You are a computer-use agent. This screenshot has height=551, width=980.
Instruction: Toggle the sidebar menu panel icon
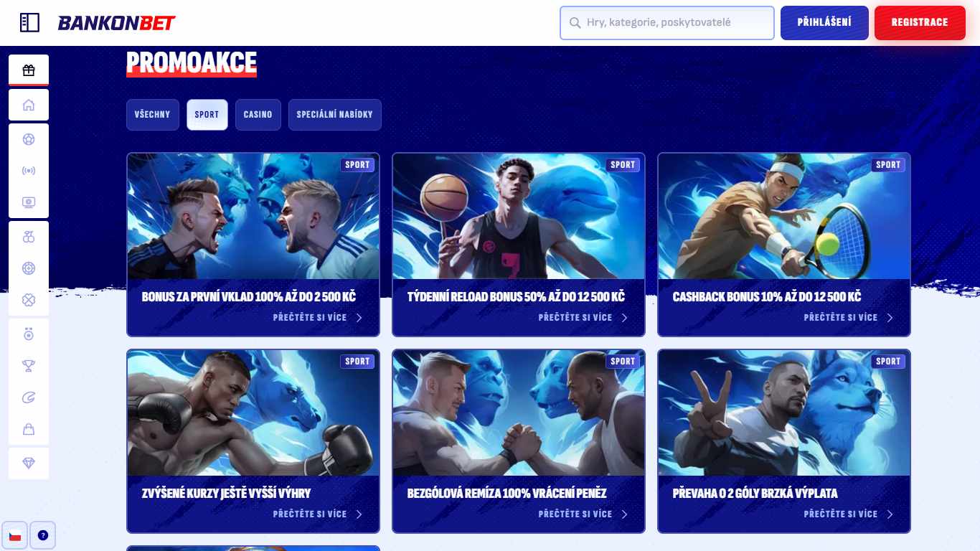pyautogui.click(x=29, y=22)
